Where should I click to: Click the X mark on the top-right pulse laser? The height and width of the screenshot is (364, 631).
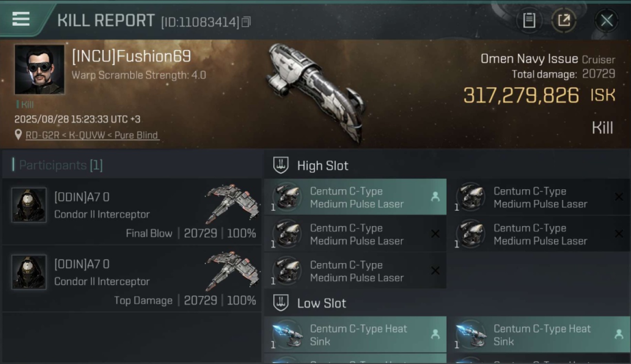point(619,197)
